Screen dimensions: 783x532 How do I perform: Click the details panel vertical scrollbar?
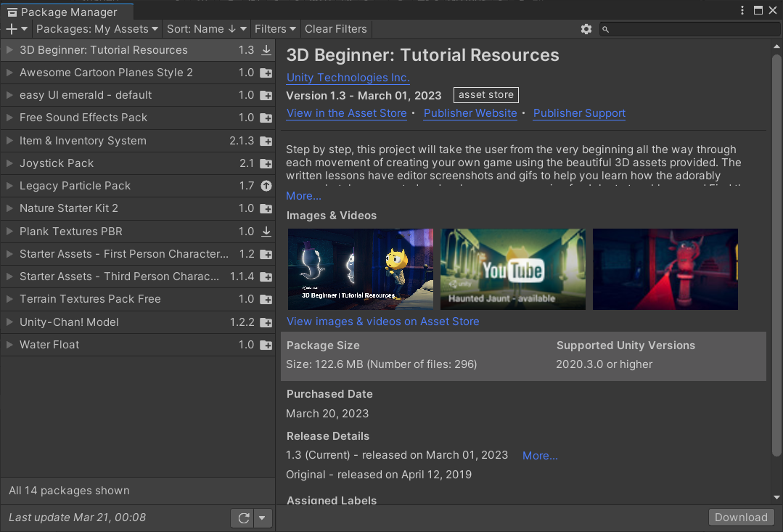pos(776,255)
